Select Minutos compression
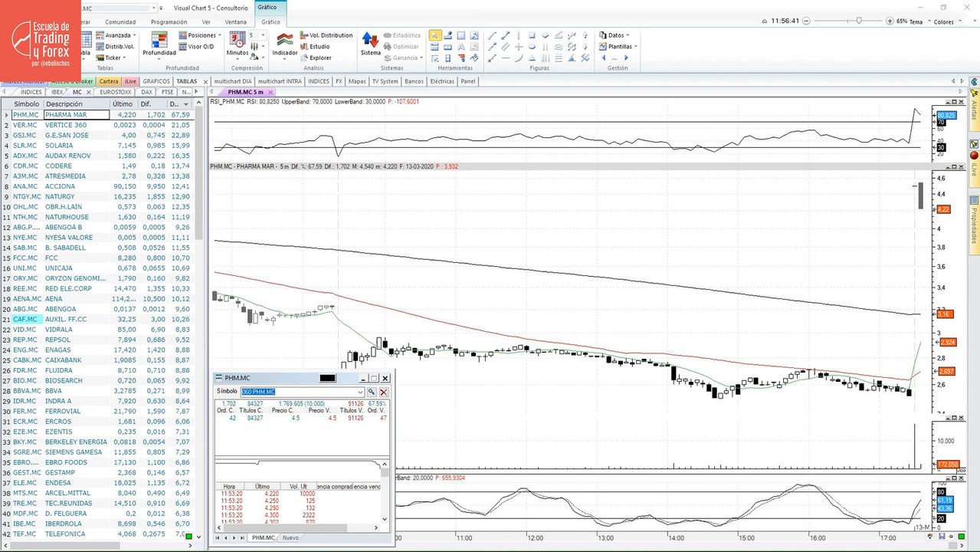The height and width of the screenshot is (552, 980). point(238,46)
